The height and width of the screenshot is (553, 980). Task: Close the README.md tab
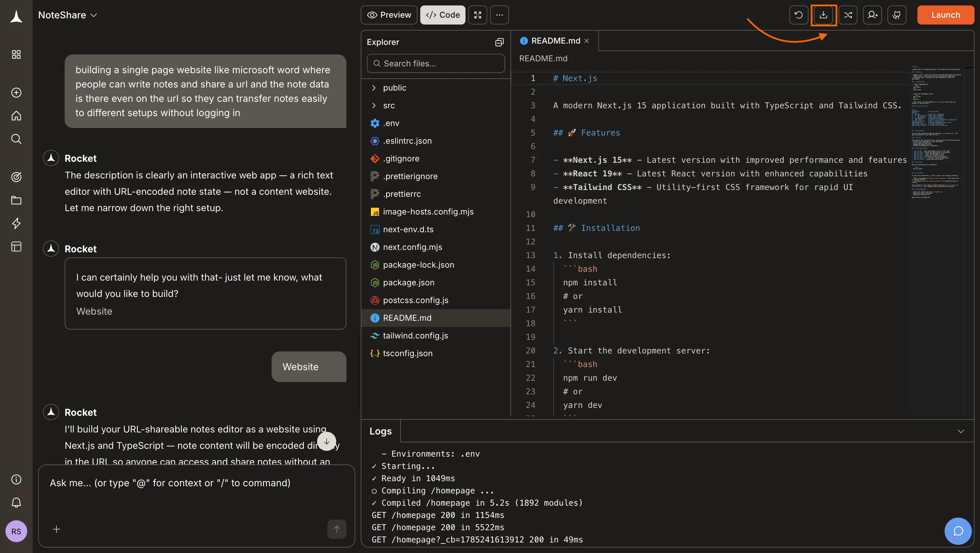click(587, 41)
